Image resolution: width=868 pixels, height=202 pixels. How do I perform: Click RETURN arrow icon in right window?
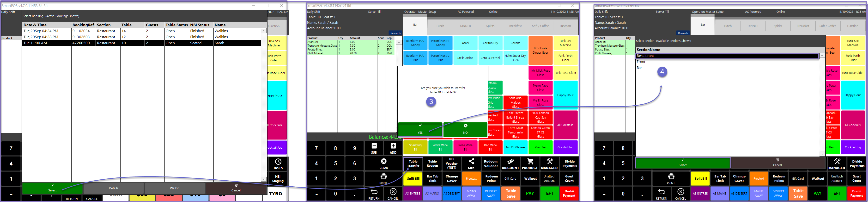tap(662, 191)
